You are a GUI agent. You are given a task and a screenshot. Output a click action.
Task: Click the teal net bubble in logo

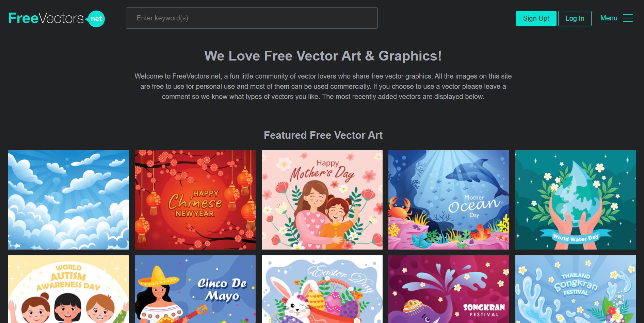96,19
